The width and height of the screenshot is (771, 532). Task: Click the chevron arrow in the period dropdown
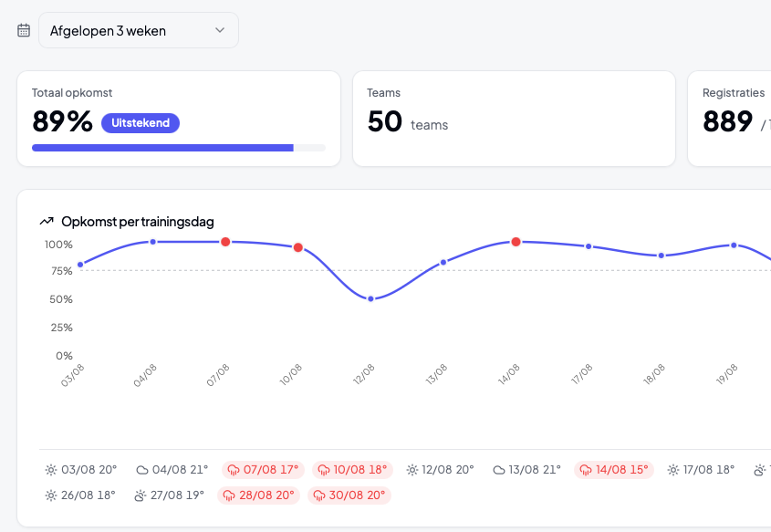(x=220, y=30)
